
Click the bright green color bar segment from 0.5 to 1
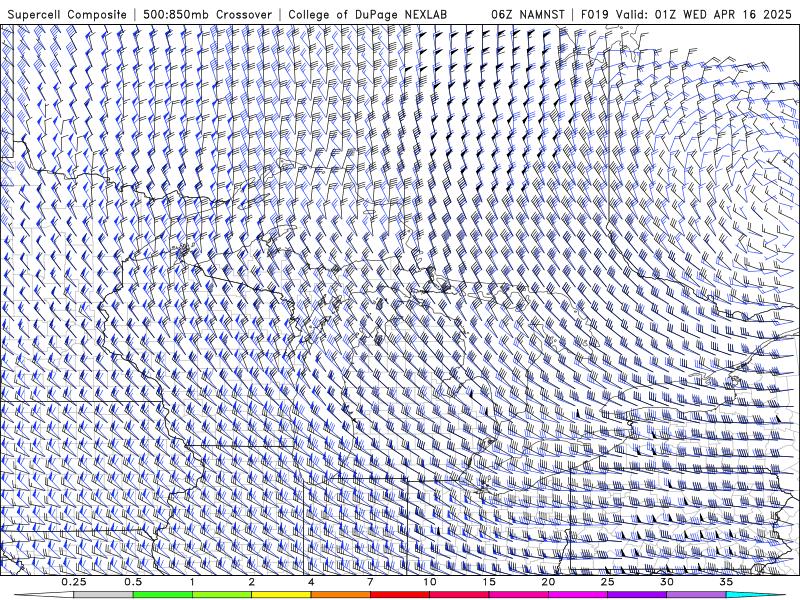coord(163,595)
